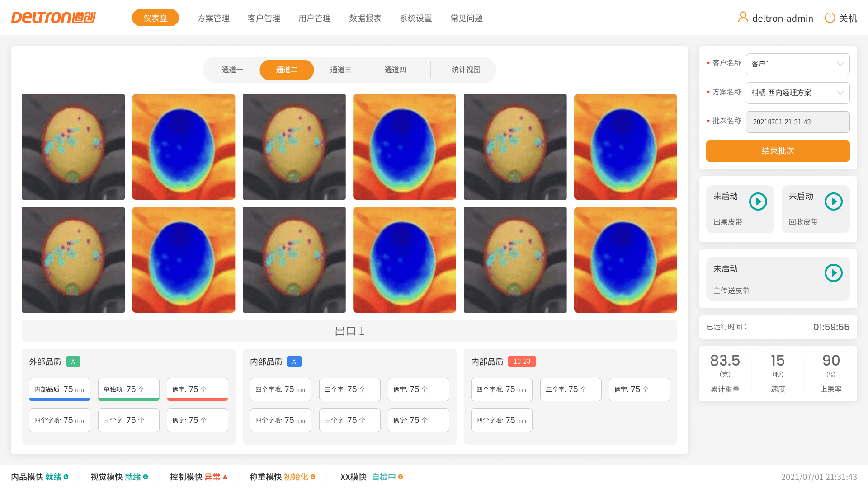
Task: Click the Deltron 道创 logo
Action: click(x=53, y=18)
